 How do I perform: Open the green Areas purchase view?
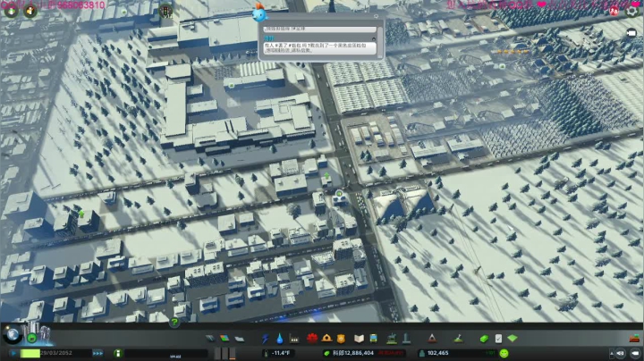(x=513, y=339)
